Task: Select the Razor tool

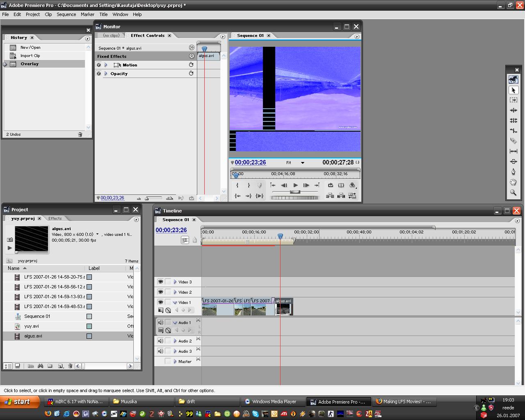Action: (x=513, y=141)
